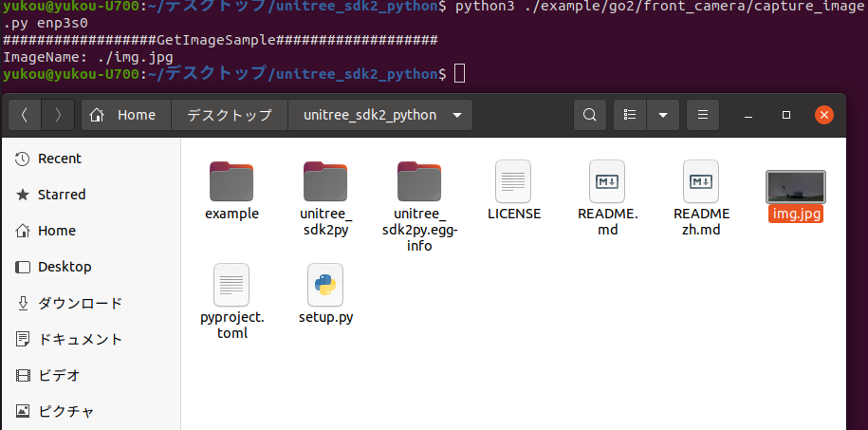Select the img.jpg thumbnail
The height and width of the screenshot is (430, 868).
point(796,187)
